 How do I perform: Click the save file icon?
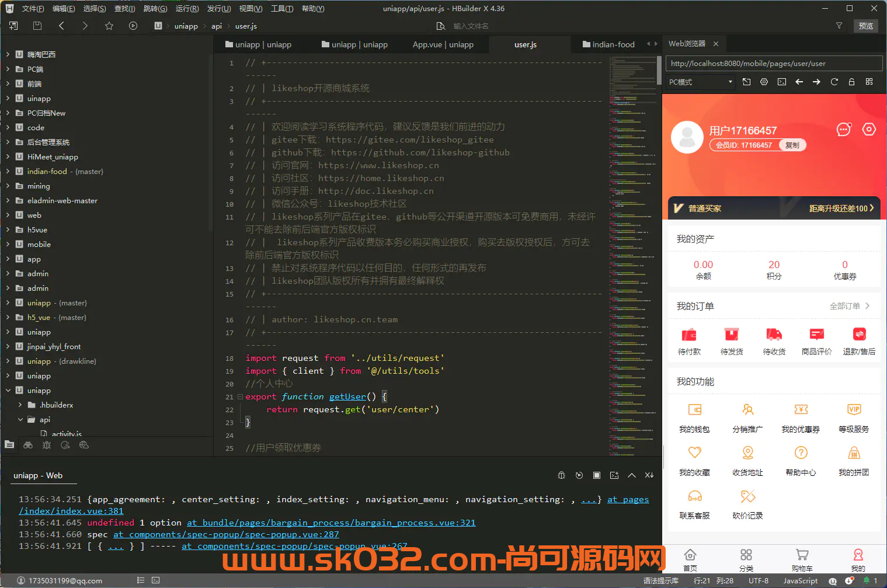coord(37,26)
